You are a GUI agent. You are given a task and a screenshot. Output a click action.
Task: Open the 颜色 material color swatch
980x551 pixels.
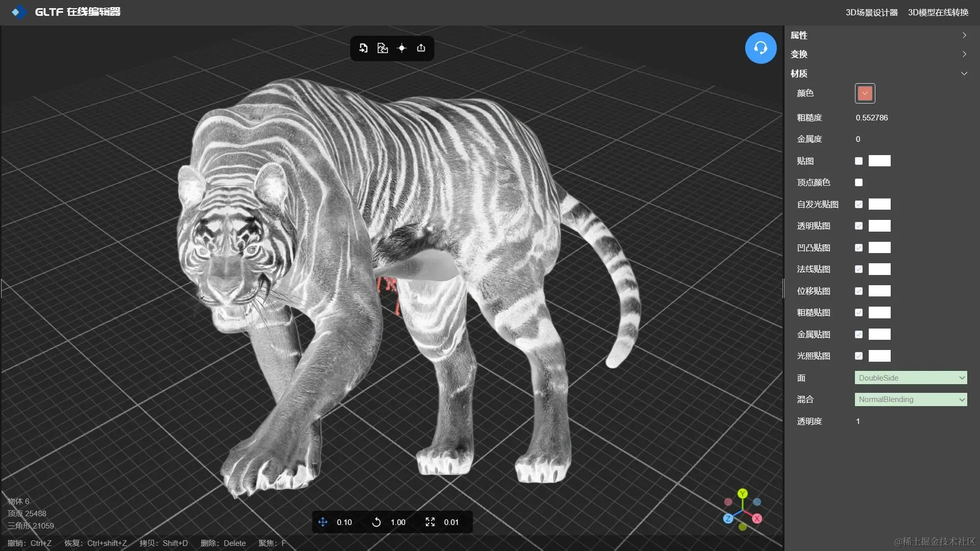(x=865, y=93)
